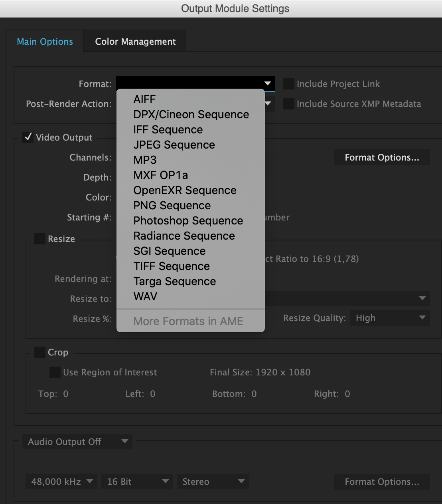Choose JPEG Sequence format
Image resolution: width=442 pixels, height=504 pixels.
click(174, 145)
